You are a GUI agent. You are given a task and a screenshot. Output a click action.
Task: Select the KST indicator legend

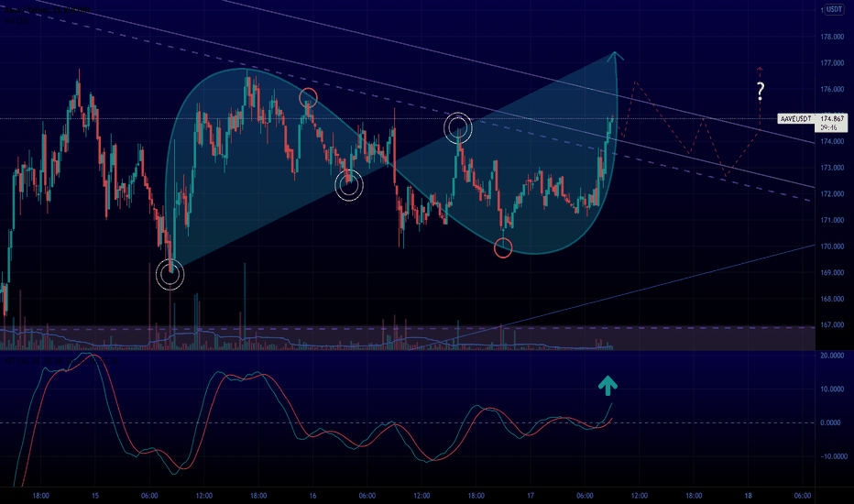(60, 361)
